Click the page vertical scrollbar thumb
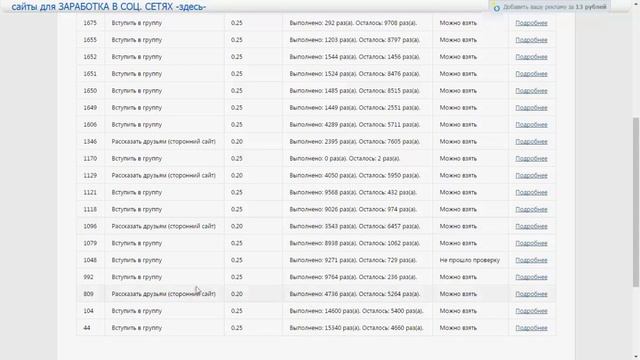This screenshot has width=640, height=360. [x=636, y=202]
